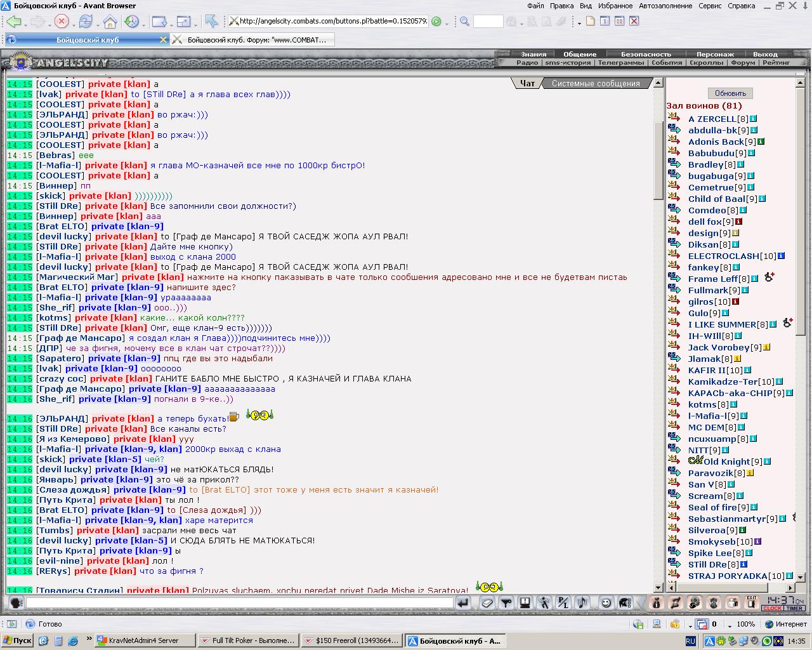Click the RU keyboard language indicator

pos(690,641)
